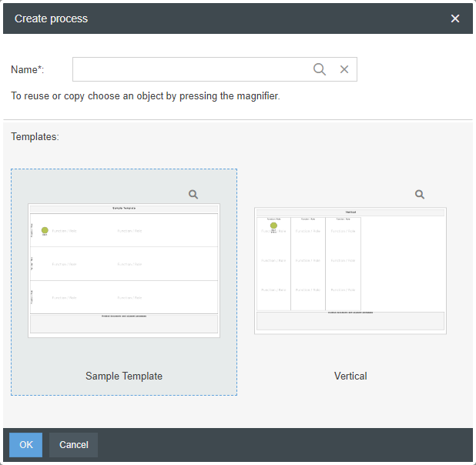Image resolution: width=476 pixels, height=465 pixels.
Task: Select the Vertical template diagram thumbnail
Action: click(350, 270)
